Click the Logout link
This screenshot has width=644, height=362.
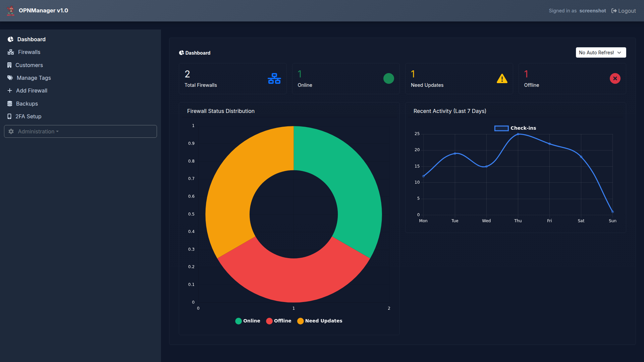pos(624,11)
